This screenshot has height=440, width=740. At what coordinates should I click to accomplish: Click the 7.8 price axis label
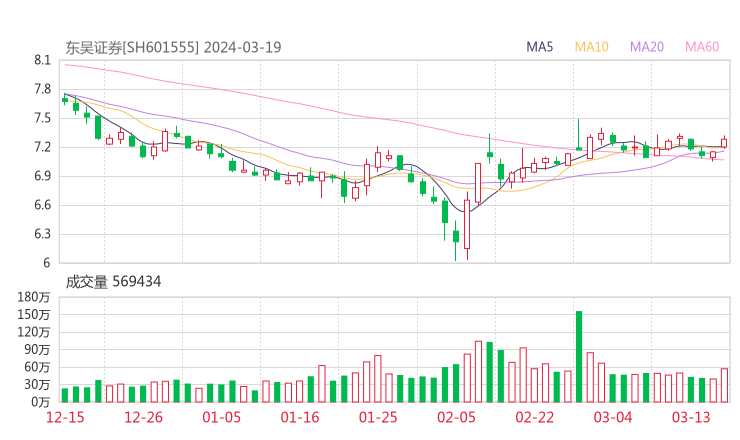point(42,89)
